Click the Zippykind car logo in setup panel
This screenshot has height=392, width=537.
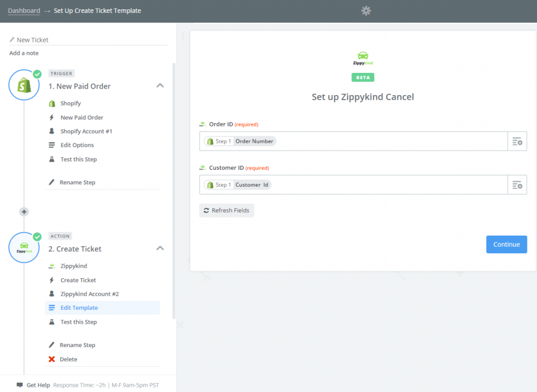(x=363, y=58)
